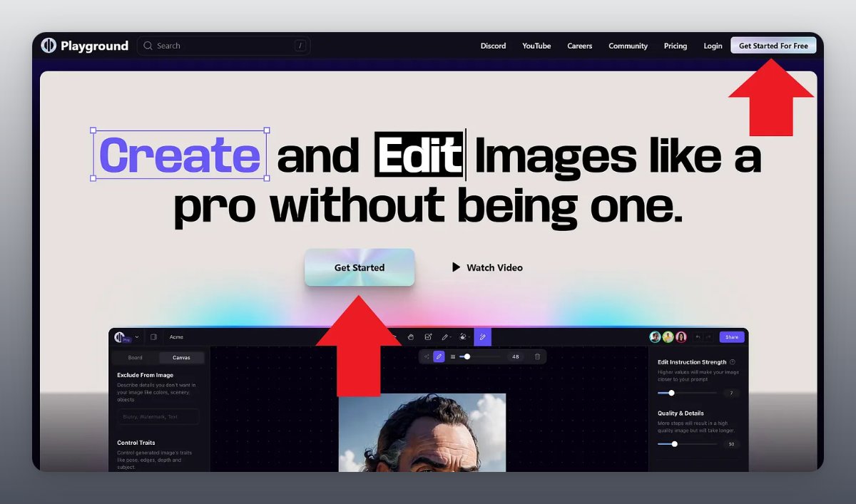
Task: Select the image generate tool icon
Action: tap(428, 337)
